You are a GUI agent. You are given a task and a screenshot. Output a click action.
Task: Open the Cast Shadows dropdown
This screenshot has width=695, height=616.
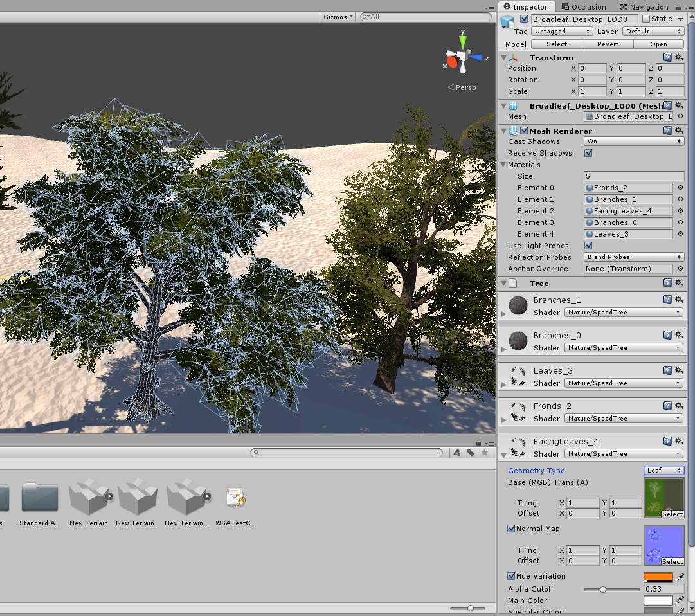(633, 141)
